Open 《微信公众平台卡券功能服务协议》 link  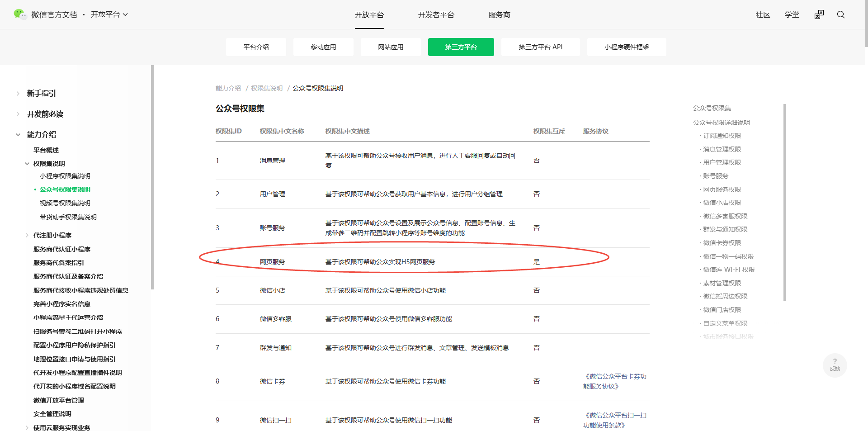615,381
